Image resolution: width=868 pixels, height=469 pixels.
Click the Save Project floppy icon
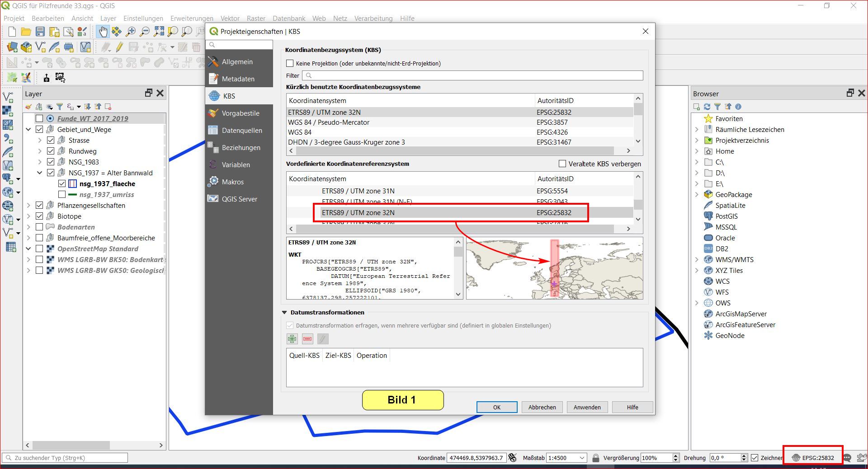(x=40, y=32)
